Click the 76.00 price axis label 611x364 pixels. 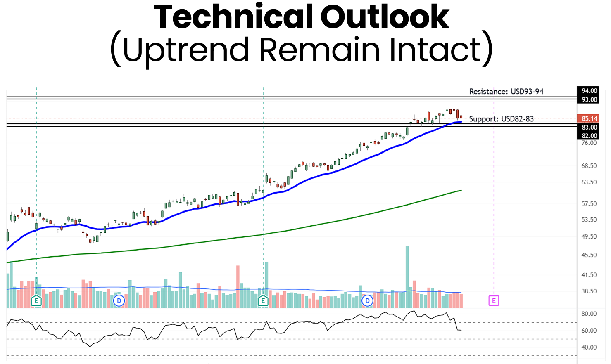(x=589, y=143)
